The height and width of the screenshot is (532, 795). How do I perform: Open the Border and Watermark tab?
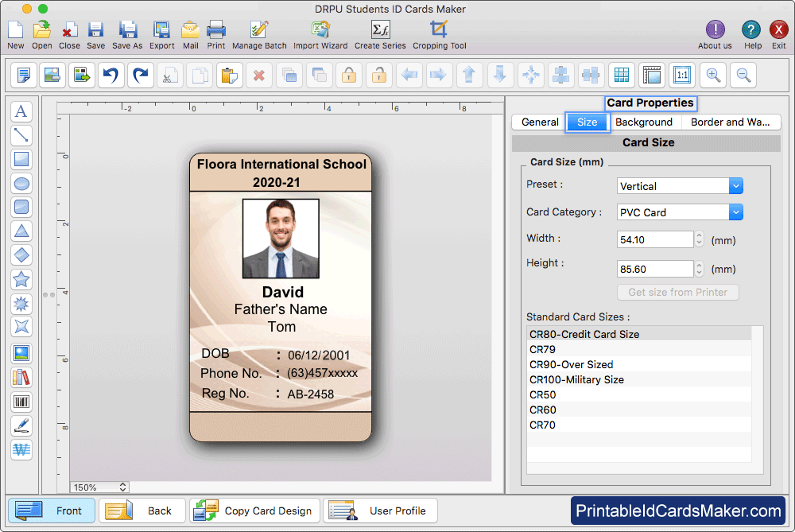click(x=730, y=122)
